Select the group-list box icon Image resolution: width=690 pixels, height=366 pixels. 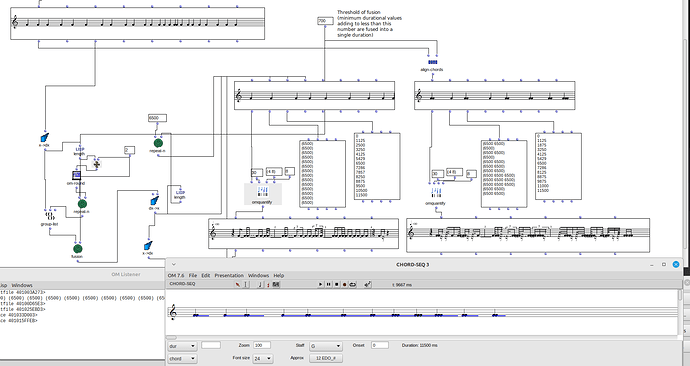[x=50, y=216]
